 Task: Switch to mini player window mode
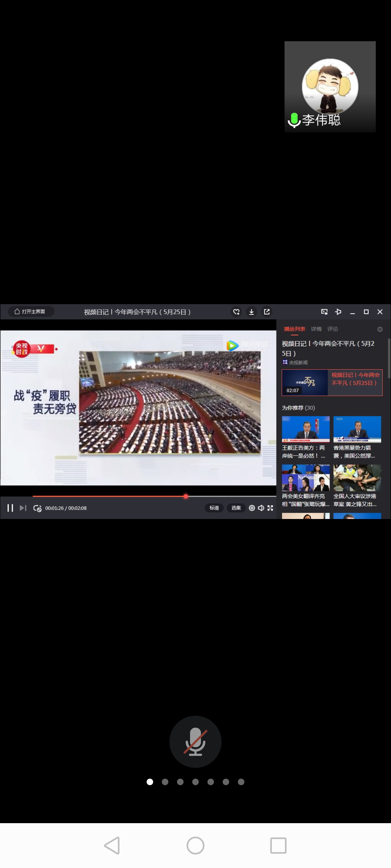click(x=324, y=312)
